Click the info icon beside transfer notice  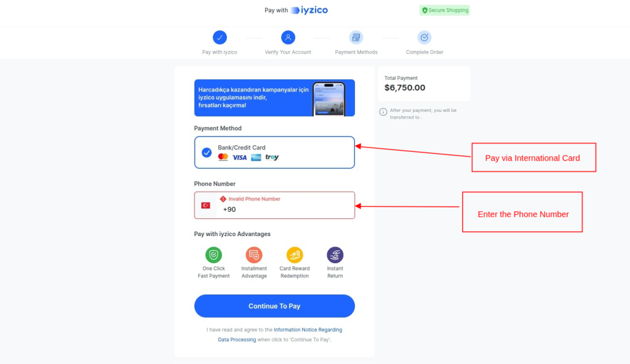383,112
